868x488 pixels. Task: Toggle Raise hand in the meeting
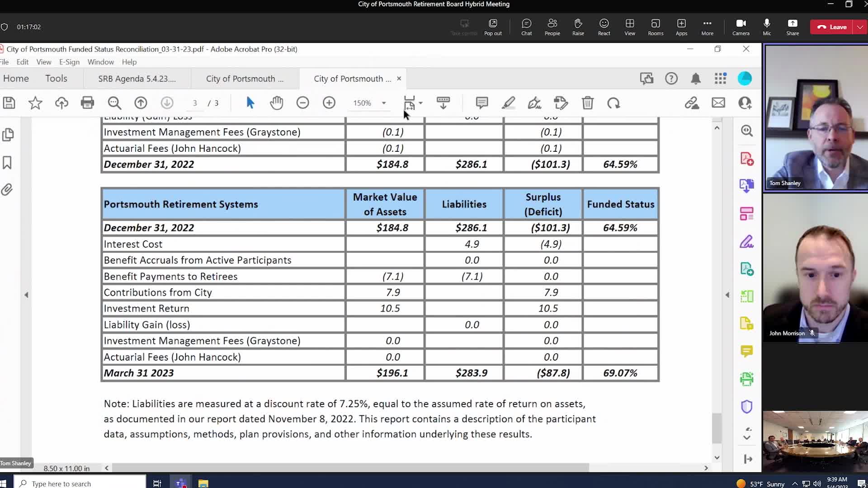578,27
